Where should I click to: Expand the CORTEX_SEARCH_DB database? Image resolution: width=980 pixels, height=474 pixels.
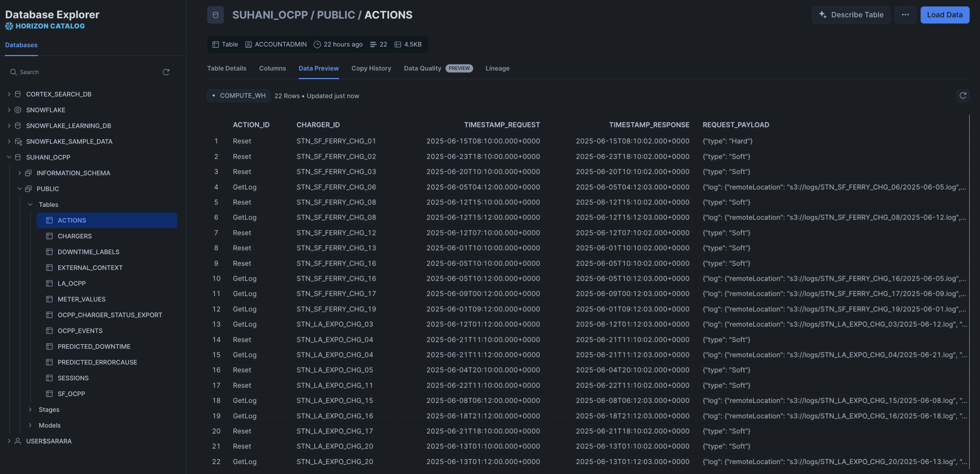9,94
